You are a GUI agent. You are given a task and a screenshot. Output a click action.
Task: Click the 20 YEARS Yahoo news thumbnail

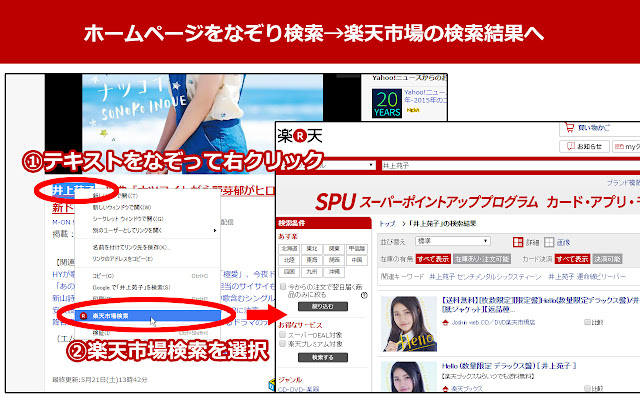pyautogui.click(x=387, y=103)
